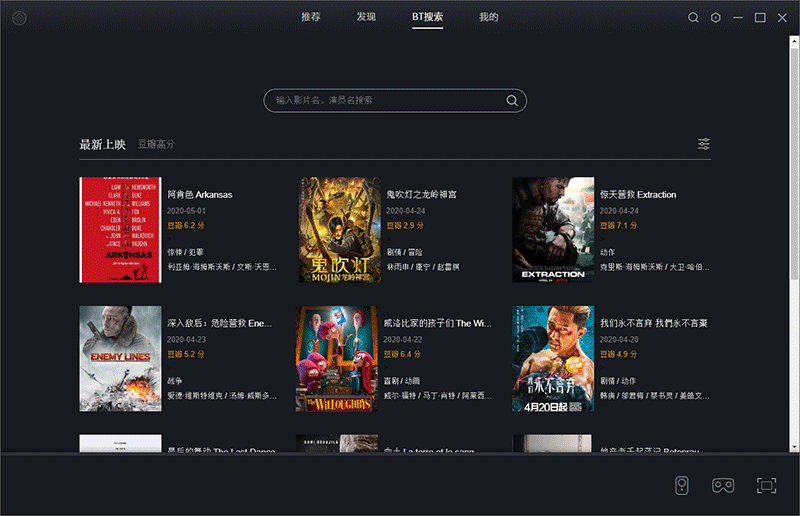800x516 pixels.
Task: Focus the movie and actor search field
Action: click(x=395, y=101)
